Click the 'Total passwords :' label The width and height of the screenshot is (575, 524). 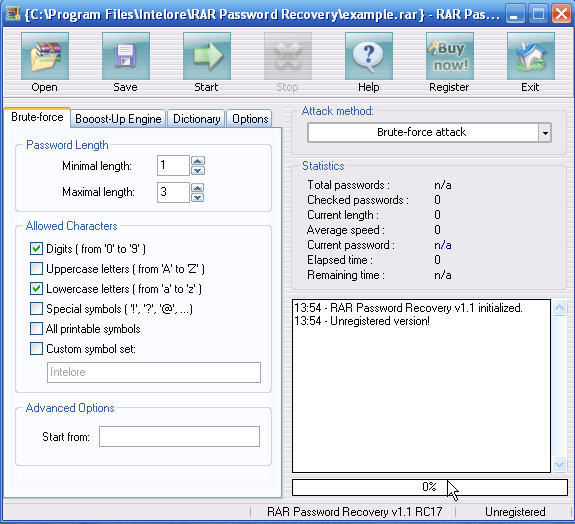click(348, 185)
